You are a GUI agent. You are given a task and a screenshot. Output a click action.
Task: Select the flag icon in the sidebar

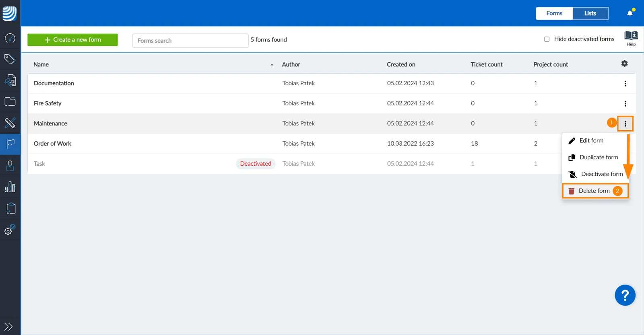pyautogui.click(x=10, y=144)
